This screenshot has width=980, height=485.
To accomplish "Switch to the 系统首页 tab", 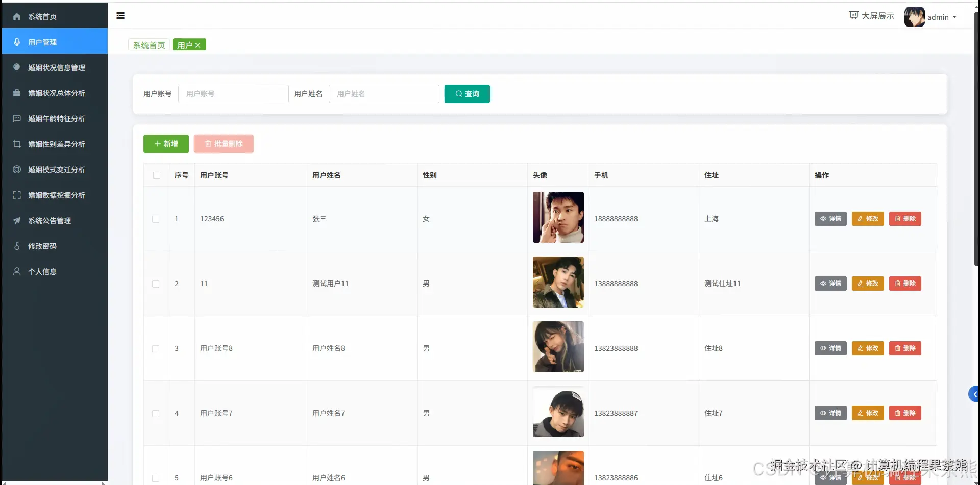I will pyautogui.click(x=149, y=45).
